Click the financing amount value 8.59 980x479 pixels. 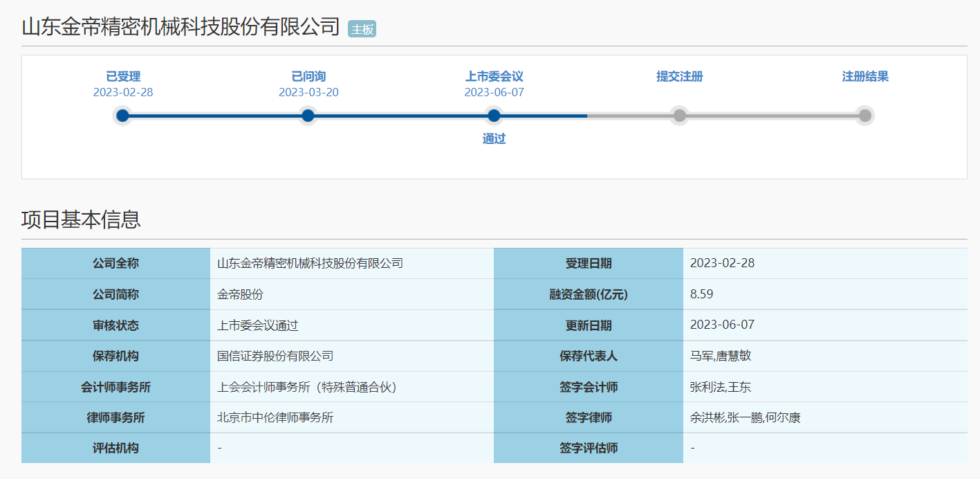pyautogui.click(x=701, y=294)
